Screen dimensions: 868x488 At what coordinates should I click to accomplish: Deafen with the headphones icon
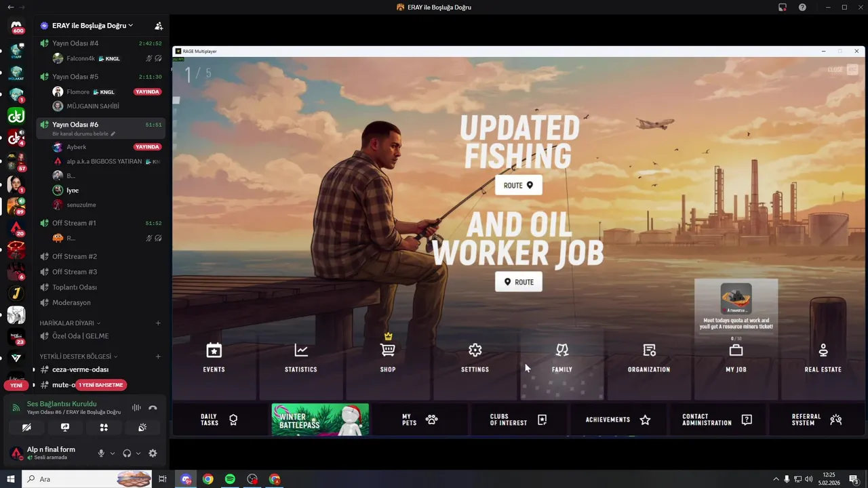127,453
